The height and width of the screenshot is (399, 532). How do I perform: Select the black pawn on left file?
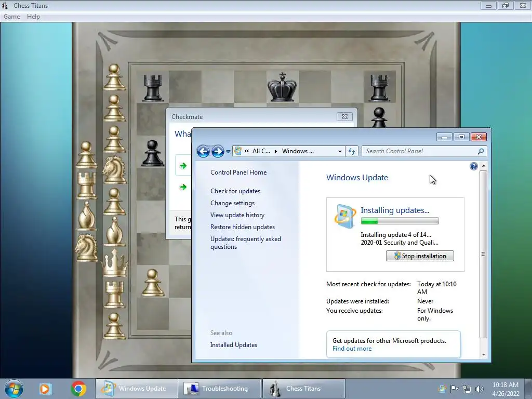click(x=152, y=153)
